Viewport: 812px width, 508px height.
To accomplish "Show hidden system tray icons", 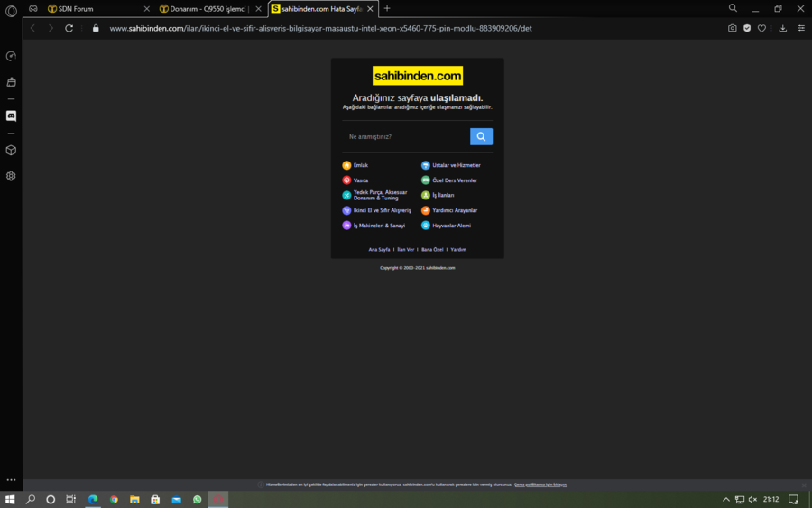I will (x=725, y=500).
